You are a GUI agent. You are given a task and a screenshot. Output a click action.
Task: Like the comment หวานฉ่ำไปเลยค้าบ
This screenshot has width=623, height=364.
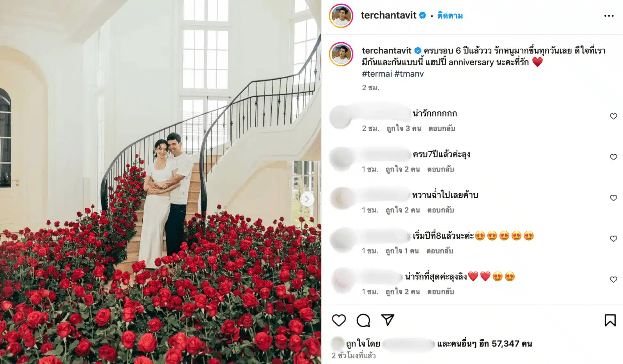pyautogui.click(x=613, y=198)
